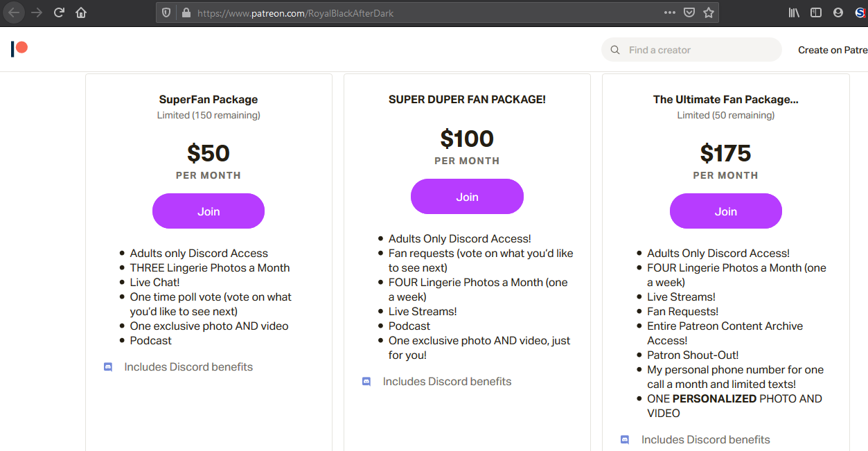Click the Find a creator search field

click(691, 50)
